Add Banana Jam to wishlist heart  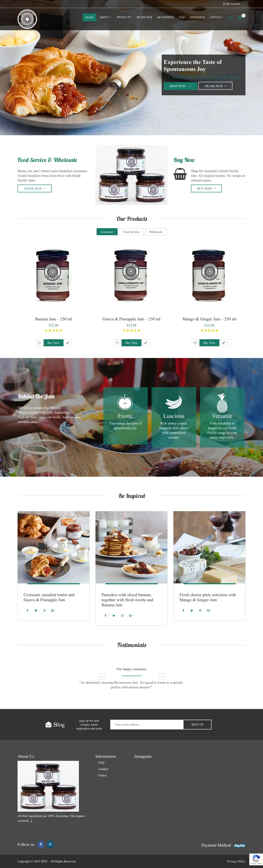tap(39, 343)
